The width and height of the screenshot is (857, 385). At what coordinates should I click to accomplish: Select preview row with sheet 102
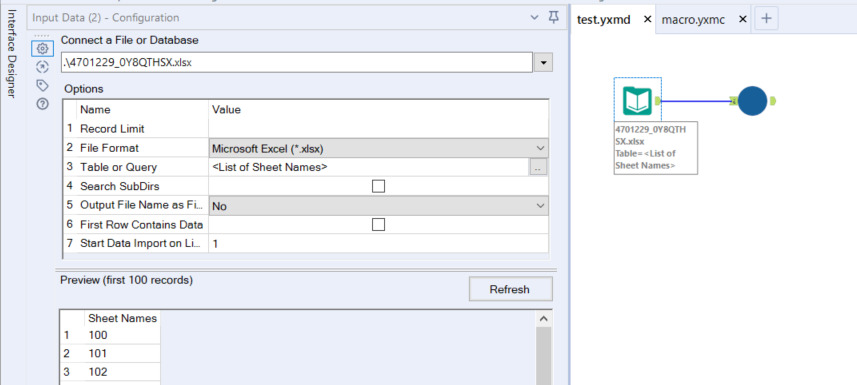[110, 372]
